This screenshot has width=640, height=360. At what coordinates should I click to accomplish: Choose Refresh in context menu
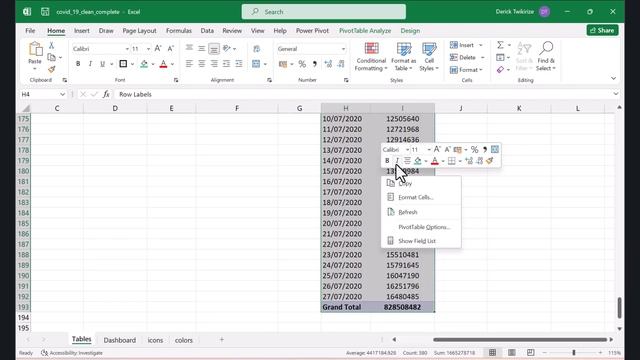[x=421, y=212]
